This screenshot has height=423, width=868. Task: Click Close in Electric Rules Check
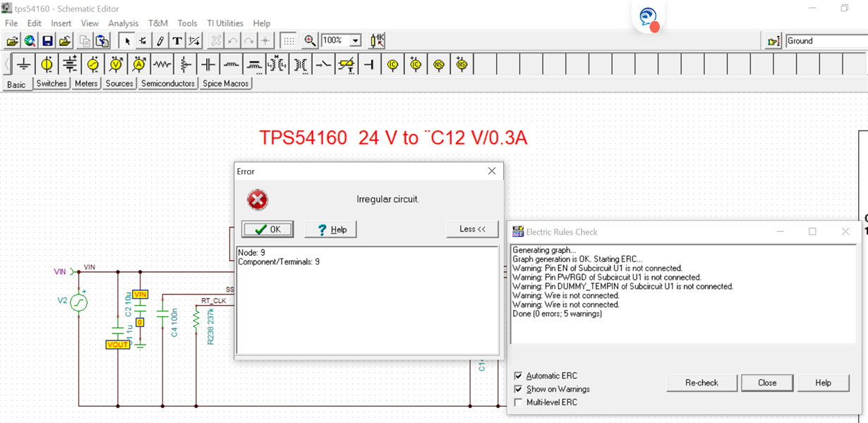point(767,383)
